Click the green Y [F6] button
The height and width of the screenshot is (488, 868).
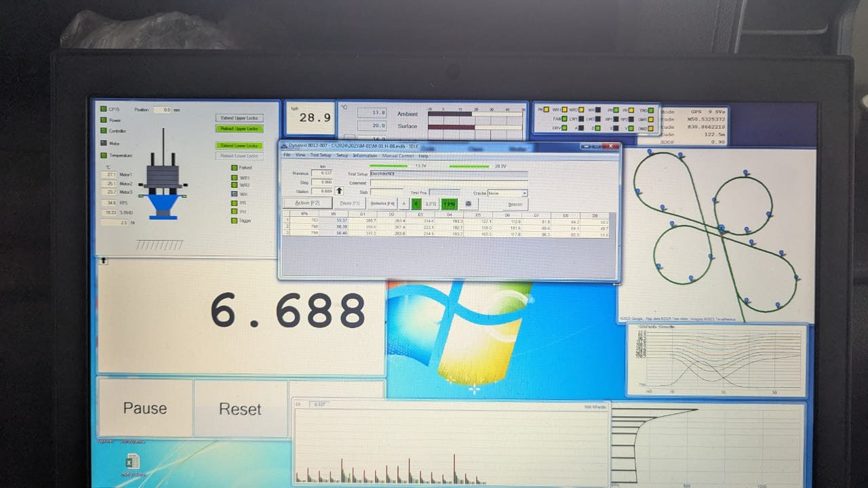click(449, 203)
